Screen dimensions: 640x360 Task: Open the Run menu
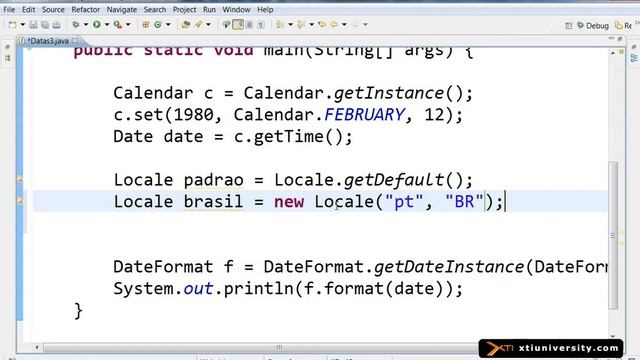click(209, 9)
